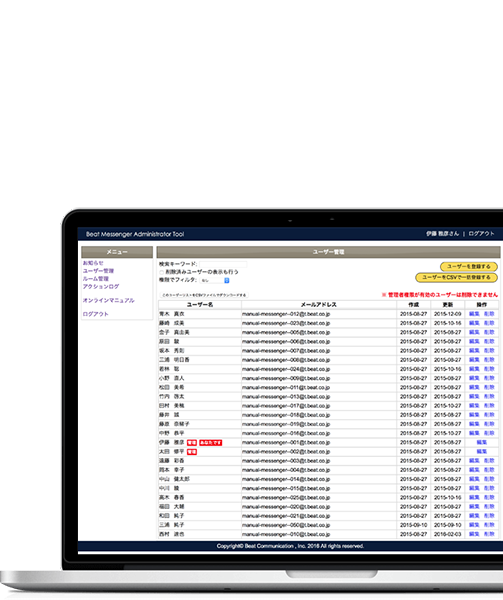The width and height of the screenshot is (503, 600).
Task: Click the red 管理 badge in the manual-messenger-002 row
Action: click(x=192, y=452)
